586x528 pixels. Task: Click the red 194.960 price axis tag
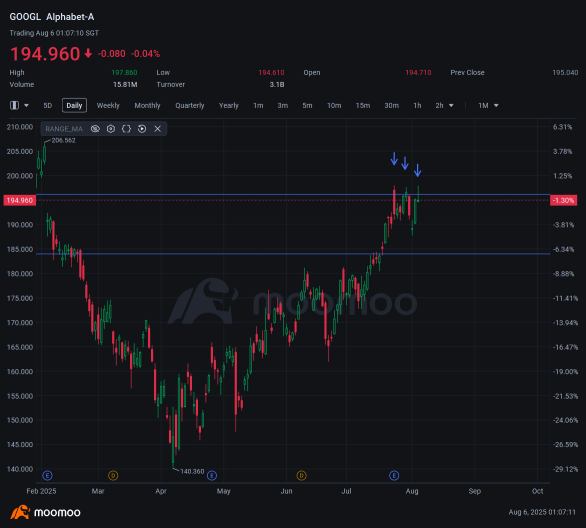19,201
